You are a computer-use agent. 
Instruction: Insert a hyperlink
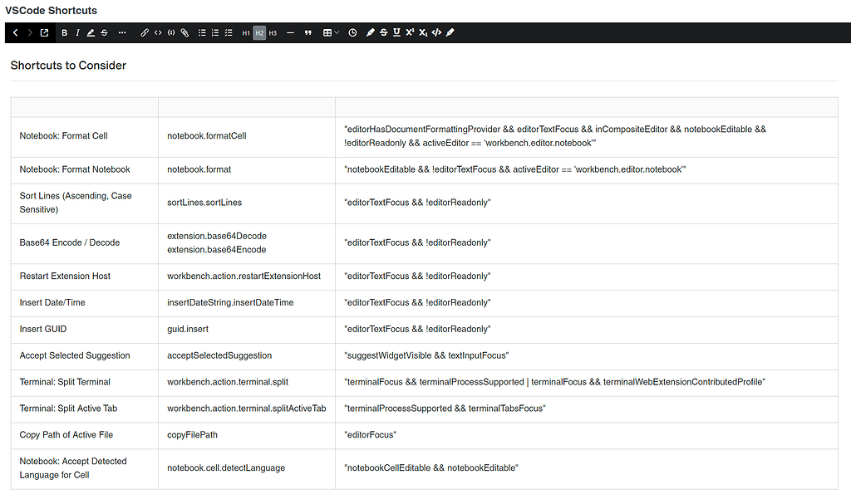[144, 32]
